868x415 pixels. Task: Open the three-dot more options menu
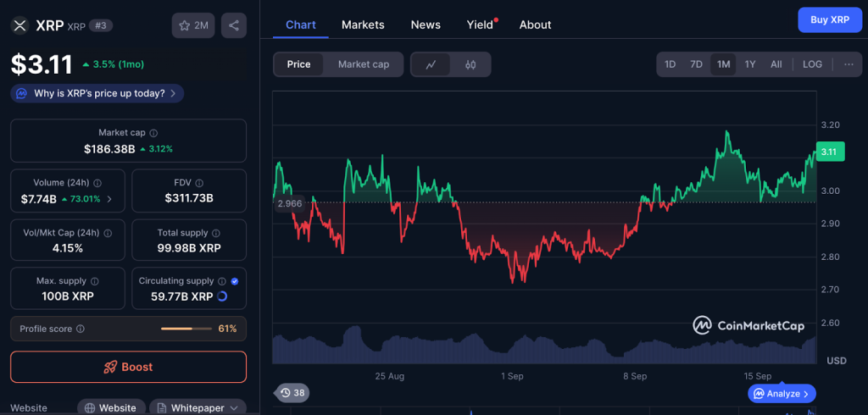pos(849,64)
